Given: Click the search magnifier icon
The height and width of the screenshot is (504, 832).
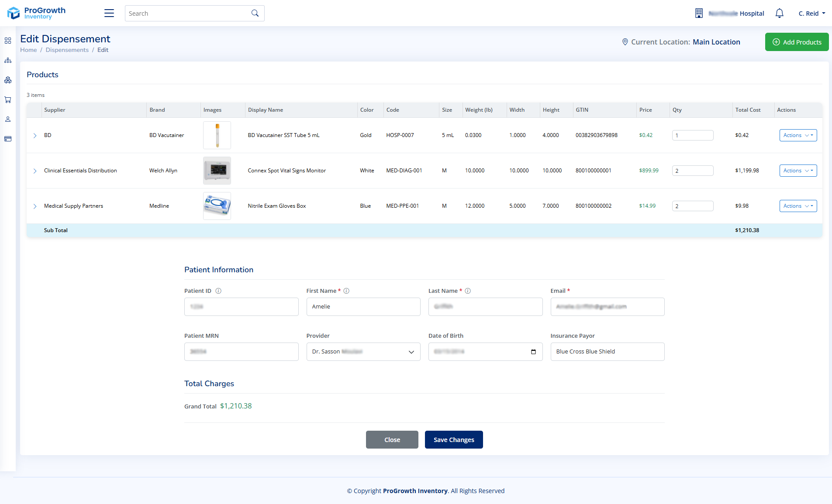Looking at the screenshot, I should [255, 13].
